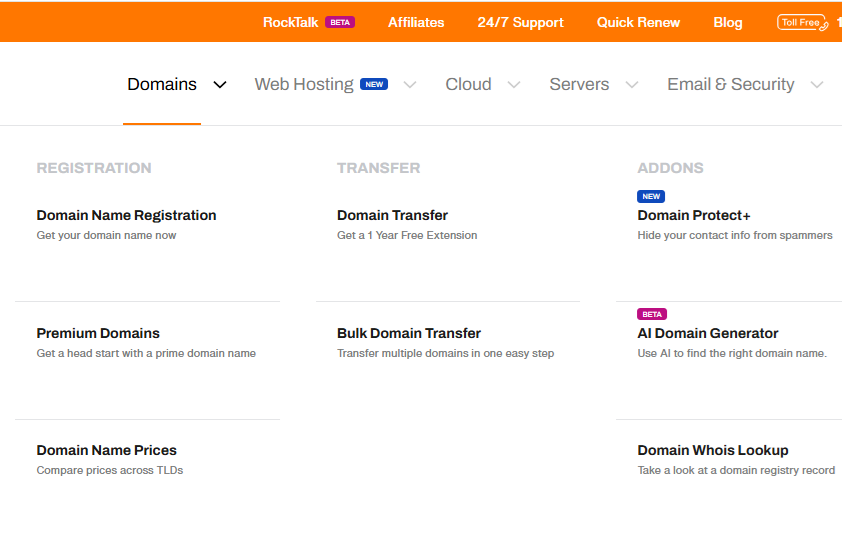Image resolution: width=842 pixels, height=533 pixels.
Task: Click the NEW badge above Domain Protect+
Action: coord(651,196)
